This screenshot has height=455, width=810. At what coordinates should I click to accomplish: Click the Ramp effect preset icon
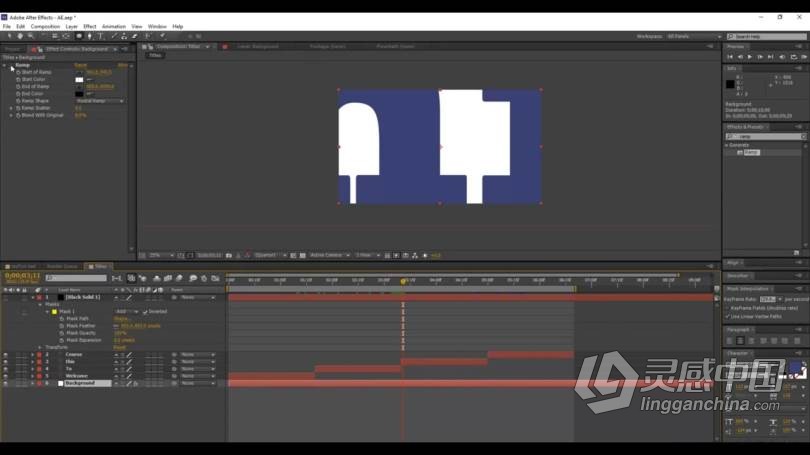point(740,152)
